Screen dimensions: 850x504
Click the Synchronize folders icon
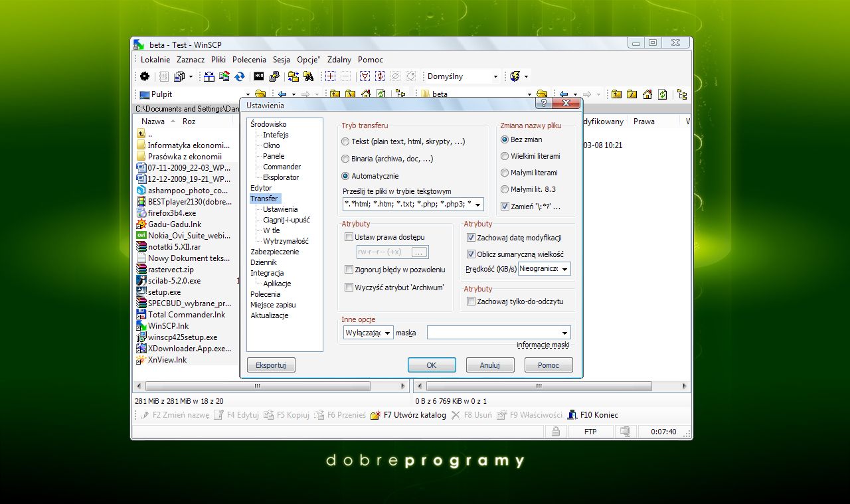(x=224, y=76)
